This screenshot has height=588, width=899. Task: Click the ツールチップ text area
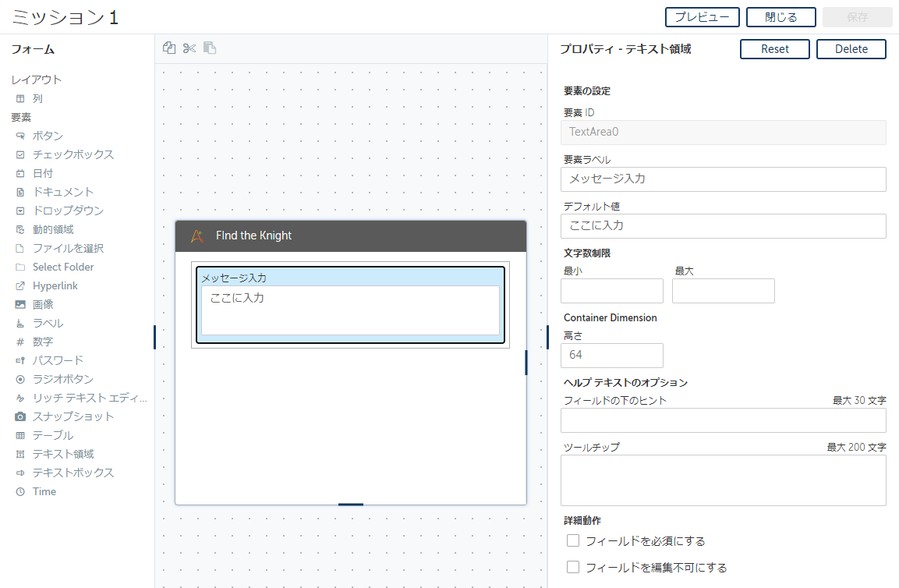coord(723,480)
